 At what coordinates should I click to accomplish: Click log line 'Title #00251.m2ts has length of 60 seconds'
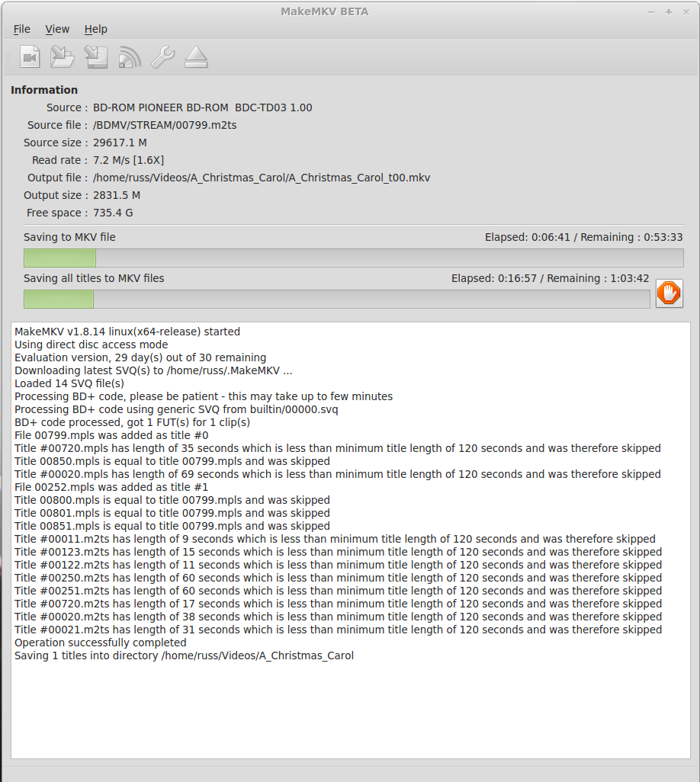coord(339,591)
